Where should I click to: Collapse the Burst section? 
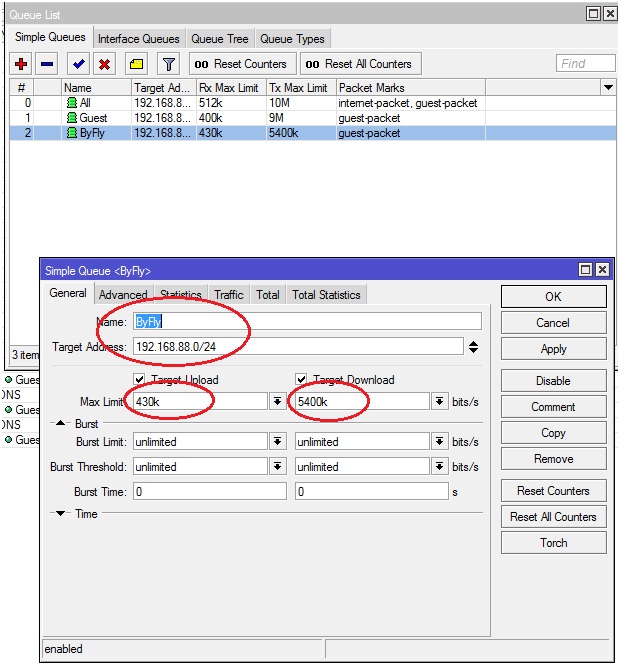[x=60, y=424]
